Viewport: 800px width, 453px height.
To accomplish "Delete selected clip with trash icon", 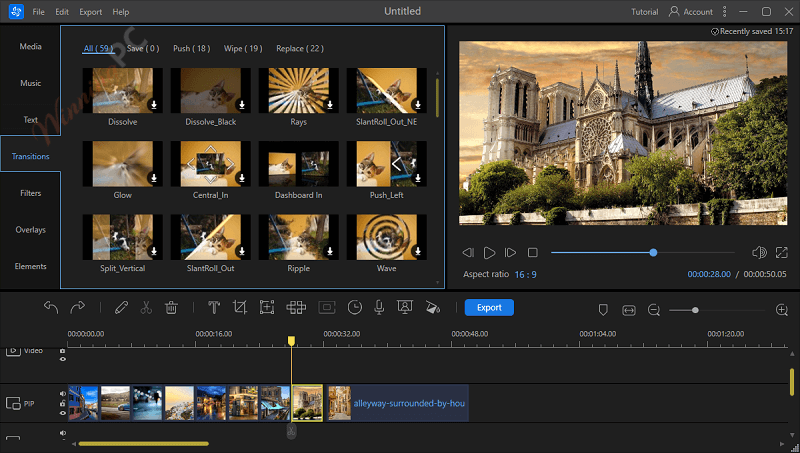I will click(x=171, y=307).
